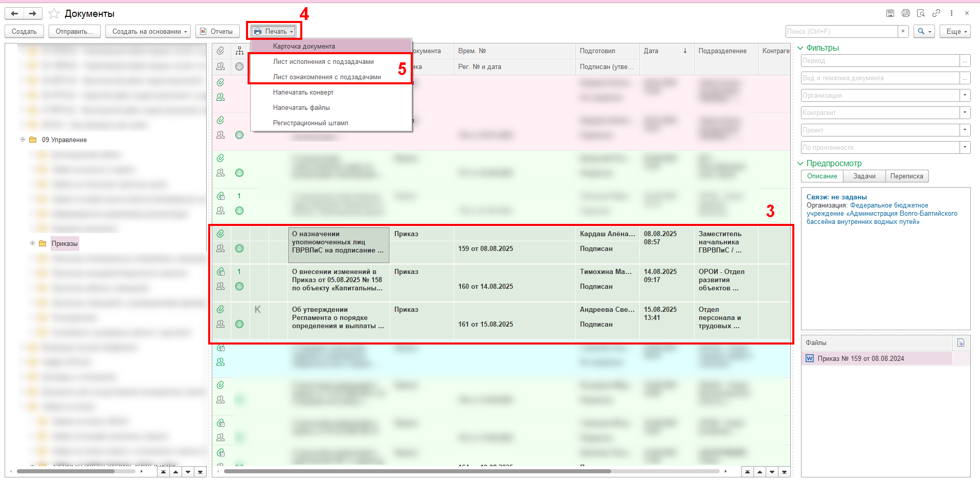Switch to the Задачи preview tab
Image resolution: width=980 pixels, height=481 pixels.
864,176
